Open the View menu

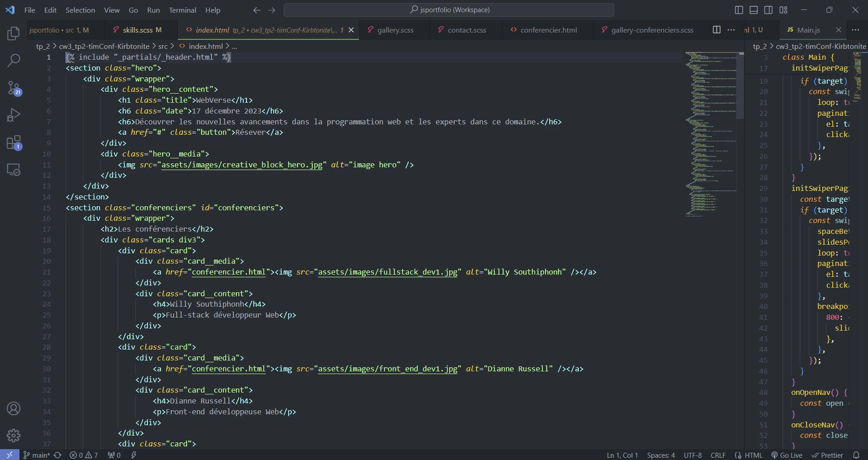[112, 10]
